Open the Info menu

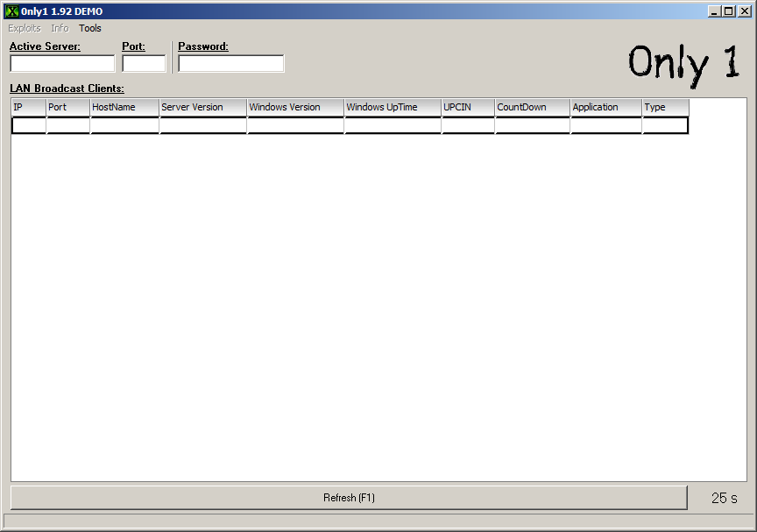pos(60,28)
